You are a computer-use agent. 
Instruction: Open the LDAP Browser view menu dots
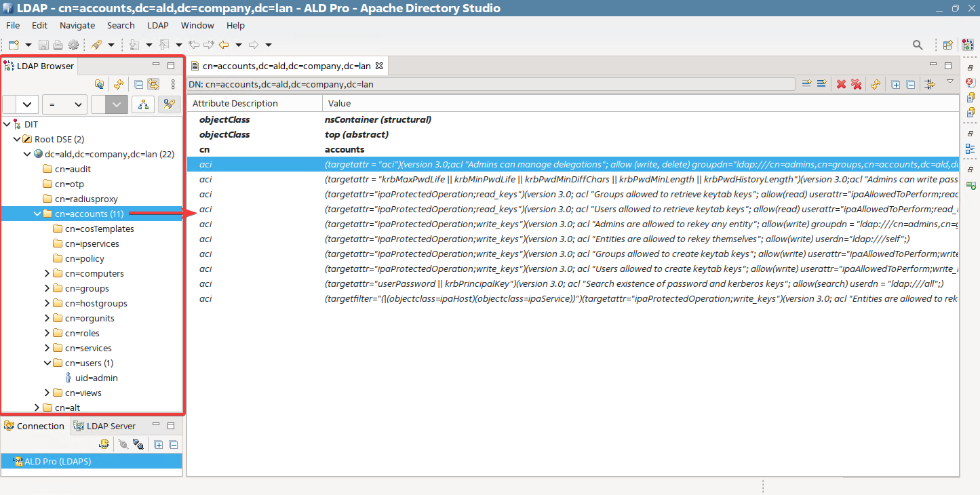click(x=173, y=84)
